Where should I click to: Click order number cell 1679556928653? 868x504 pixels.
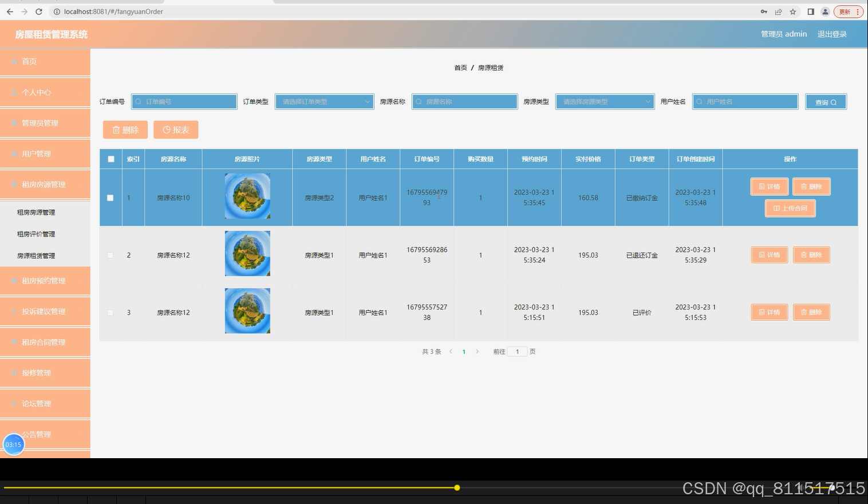click(427, 255)
